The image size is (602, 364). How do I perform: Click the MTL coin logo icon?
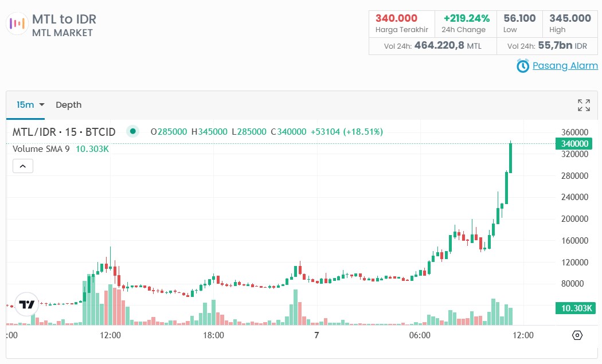[x=17, y=24]
